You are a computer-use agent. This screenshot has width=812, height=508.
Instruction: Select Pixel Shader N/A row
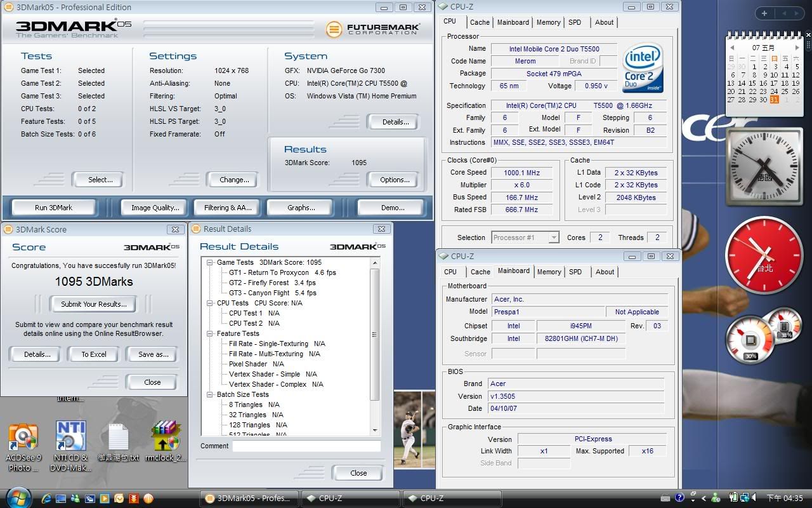pyautogui.click(x=256, y=364)
